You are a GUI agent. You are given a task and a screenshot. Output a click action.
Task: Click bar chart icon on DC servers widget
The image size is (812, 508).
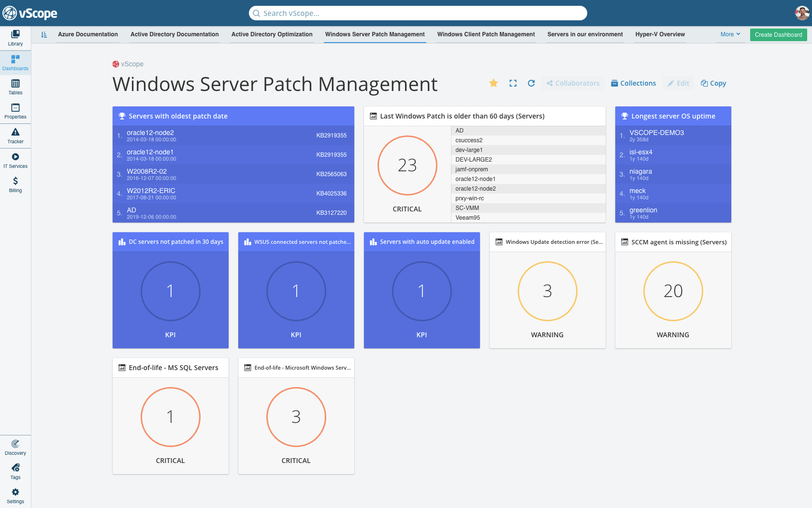[x=122, y=242]
